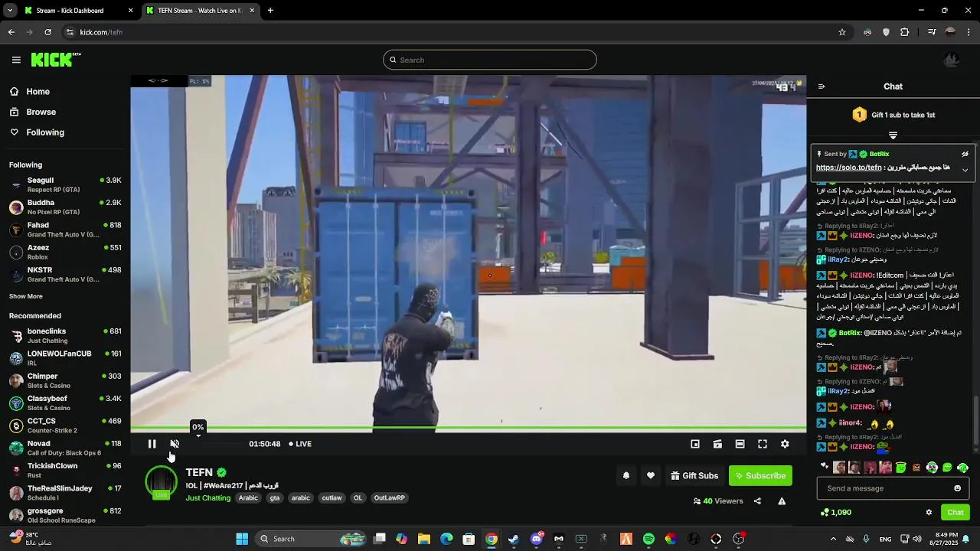Hide the pinned BotRix message

(x=965, y=154)
